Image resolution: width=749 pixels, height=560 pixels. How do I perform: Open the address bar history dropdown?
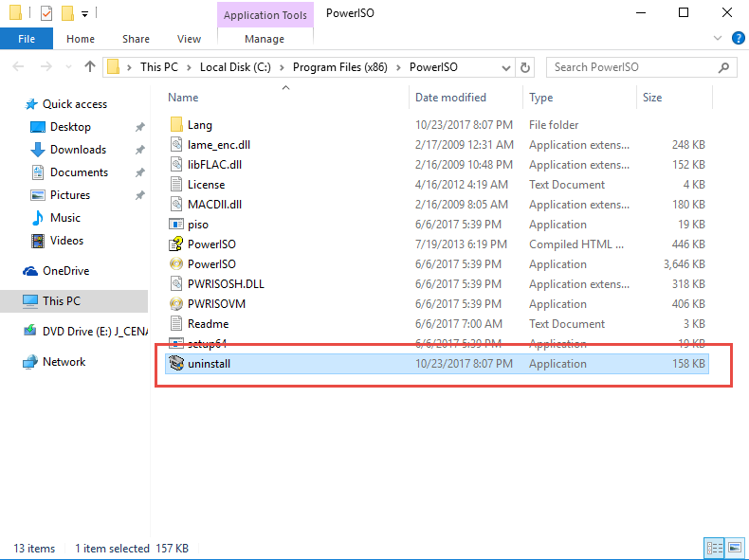506,68
